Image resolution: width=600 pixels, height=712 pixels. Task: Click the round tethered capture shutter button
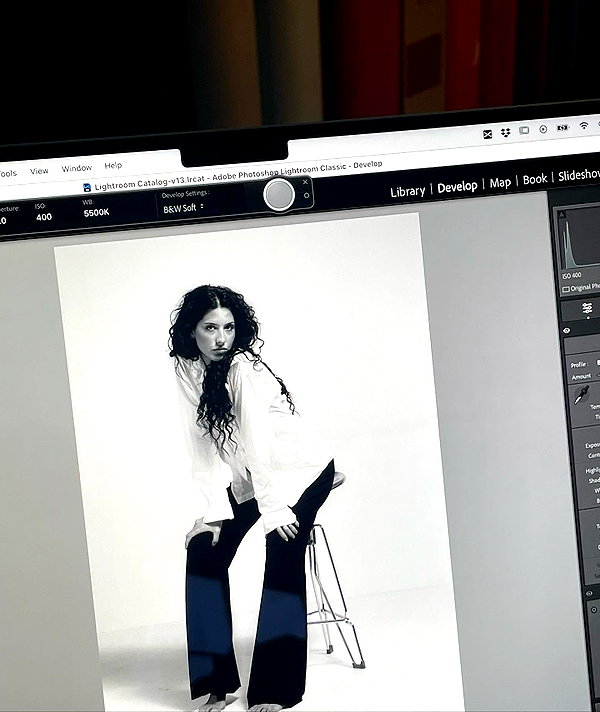[x=279, y=194]
